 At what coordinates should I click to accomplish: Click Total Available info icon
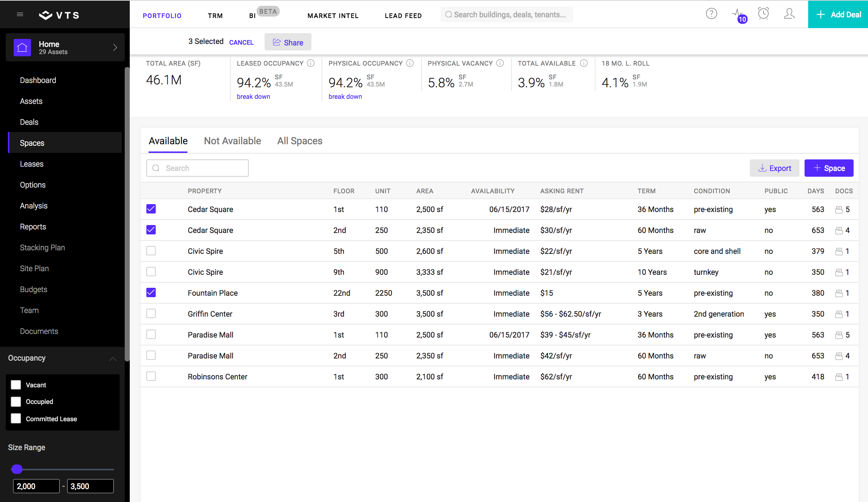click(x=584, y=63)
